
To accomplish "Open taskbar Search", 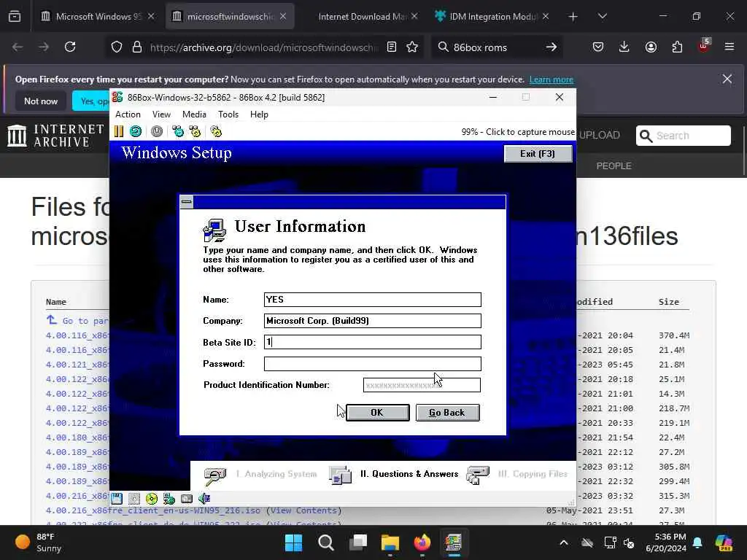I will click(x=326, y=542).
